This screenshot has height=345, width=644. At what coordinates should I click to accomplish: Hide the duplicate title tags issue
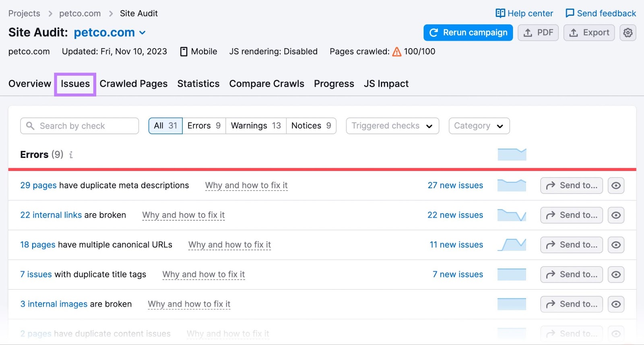(615, 275)
